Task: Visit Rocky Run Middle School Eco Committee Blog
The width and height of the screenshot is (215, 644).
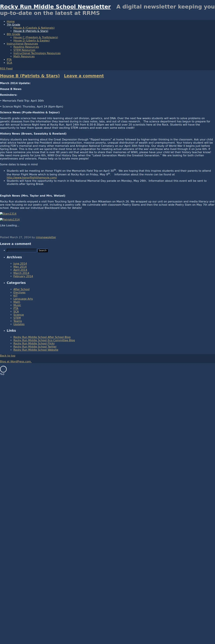Action: click(44, 341)
